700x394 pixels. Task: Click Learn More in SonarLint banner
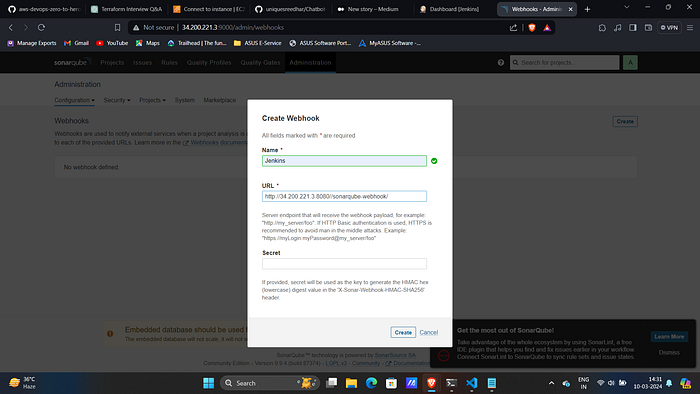[669, 336]
